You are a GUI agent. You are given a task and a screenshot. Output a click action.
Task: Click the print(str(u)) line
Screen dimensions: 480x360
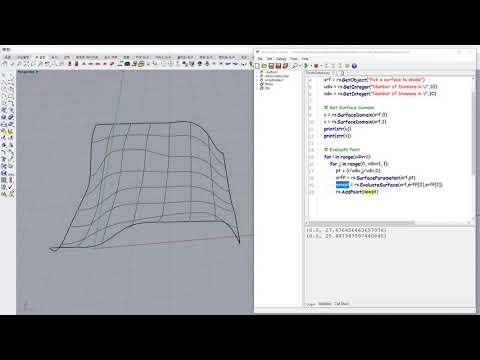pyautogui.click(x=337, y=129)
